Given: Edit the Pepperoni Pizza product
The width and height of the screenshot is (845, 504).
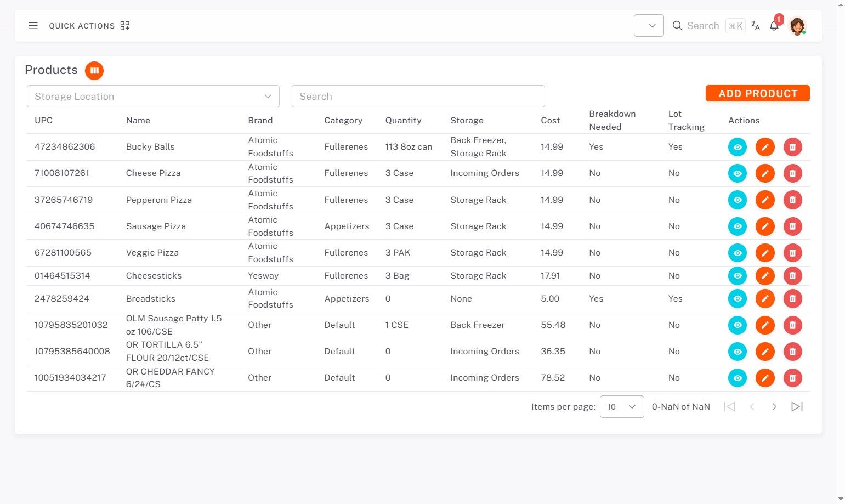Looking at the screenshot, I should click(765, 200).
